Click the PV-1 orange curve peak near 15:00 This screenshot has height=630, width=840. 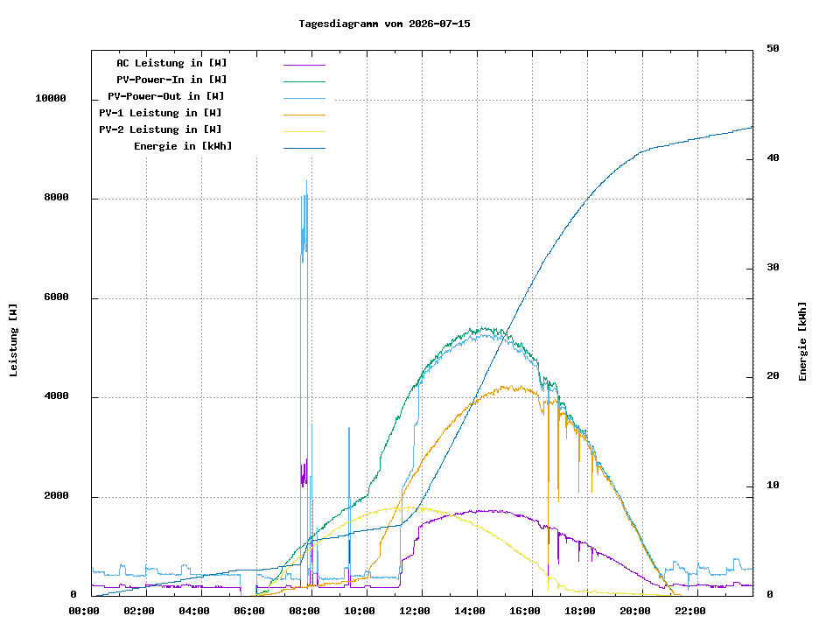512,387
